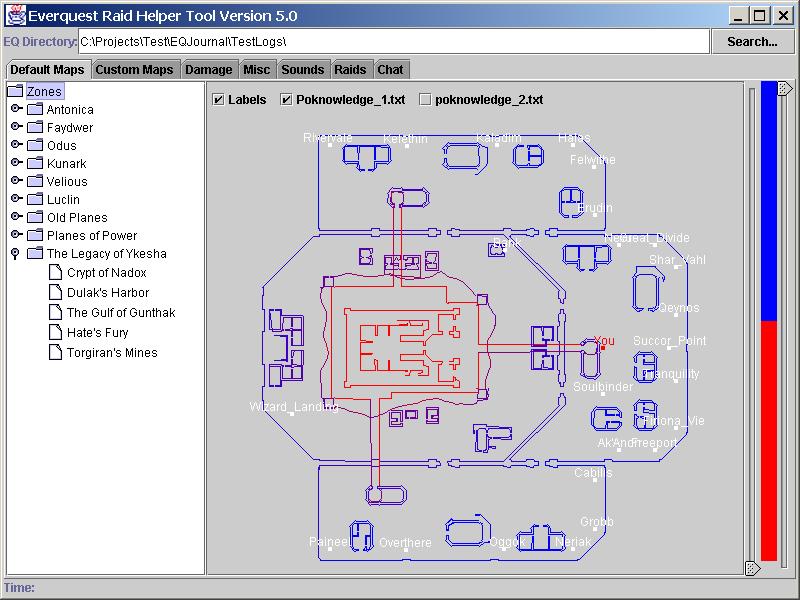Click the arrow knob atop the right slider

click(x=785, y=88)
